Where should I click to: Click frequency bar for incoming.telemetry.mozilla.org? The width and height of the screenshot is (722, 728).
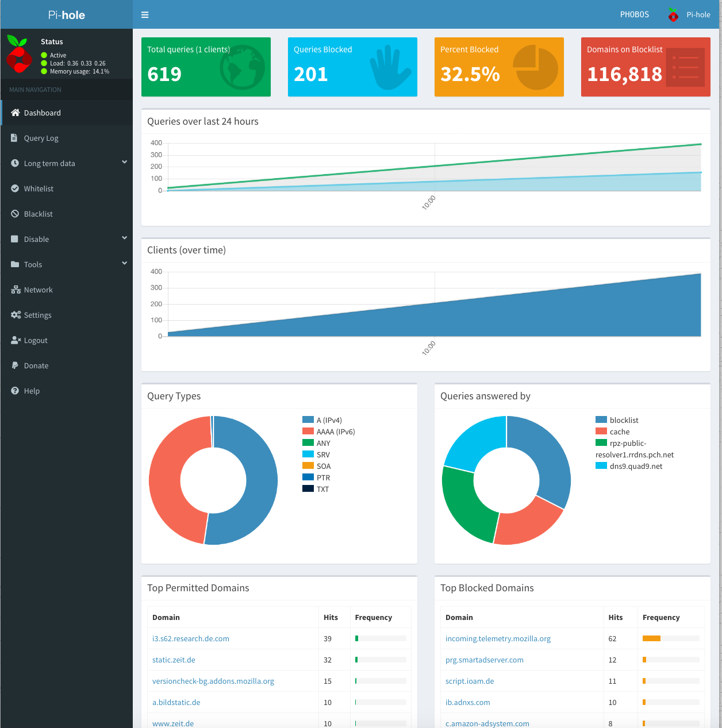(671, 638)
